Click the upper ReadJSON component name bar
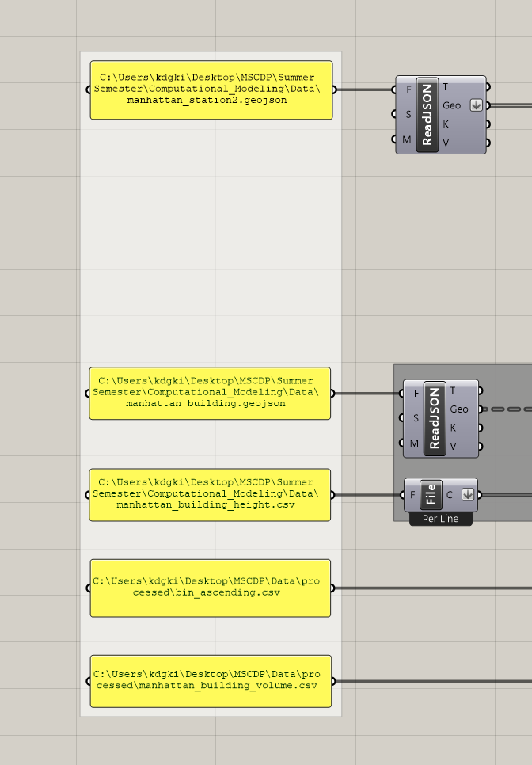532x765 pixels. click(427, 115)
